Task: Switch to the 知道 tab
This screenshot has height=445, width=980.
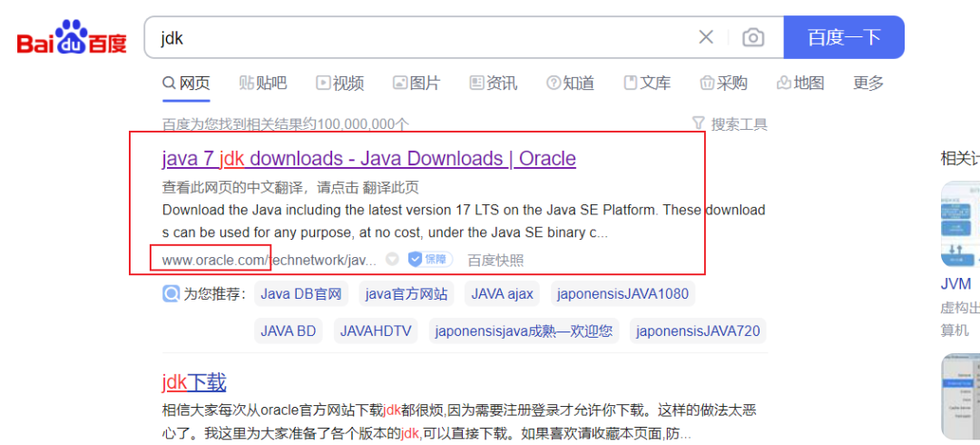Action: 570,83
